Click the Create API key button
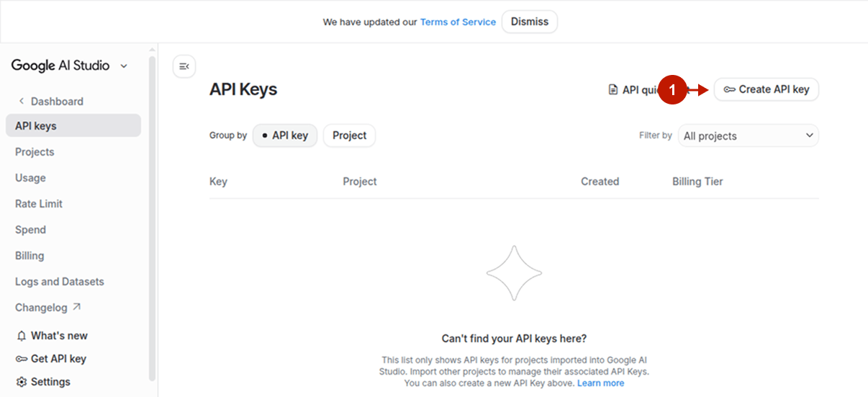This screenshot has height=397, width=868. 767,90
